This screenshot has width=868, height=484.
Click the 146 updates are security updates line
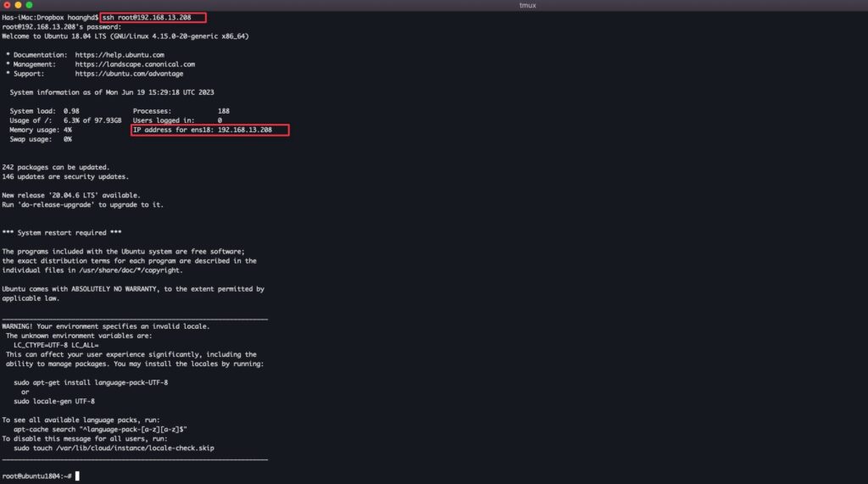[65, 176]
